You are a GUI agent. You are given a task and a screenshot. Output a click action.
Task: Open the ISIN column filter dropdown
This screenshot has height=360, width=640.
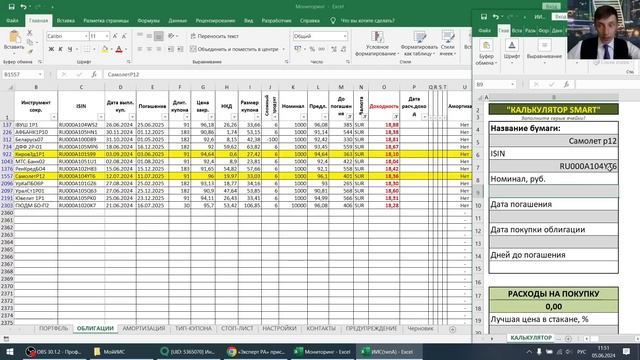[x=100, y=117]
